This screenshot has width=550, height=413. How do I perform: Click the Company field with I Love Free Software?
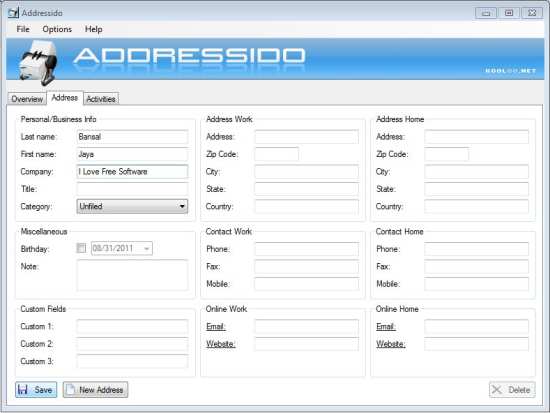132,172
